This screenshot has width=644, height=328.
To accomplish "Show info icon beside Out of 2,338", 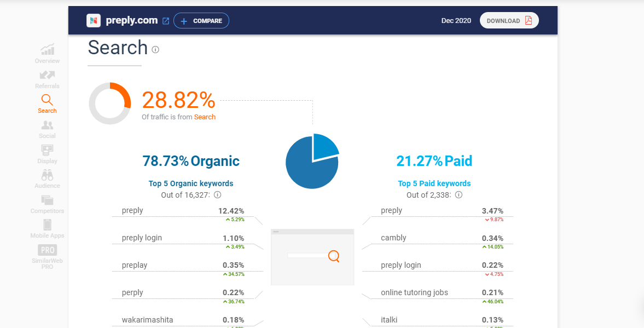I will click(x=459, y=195).
